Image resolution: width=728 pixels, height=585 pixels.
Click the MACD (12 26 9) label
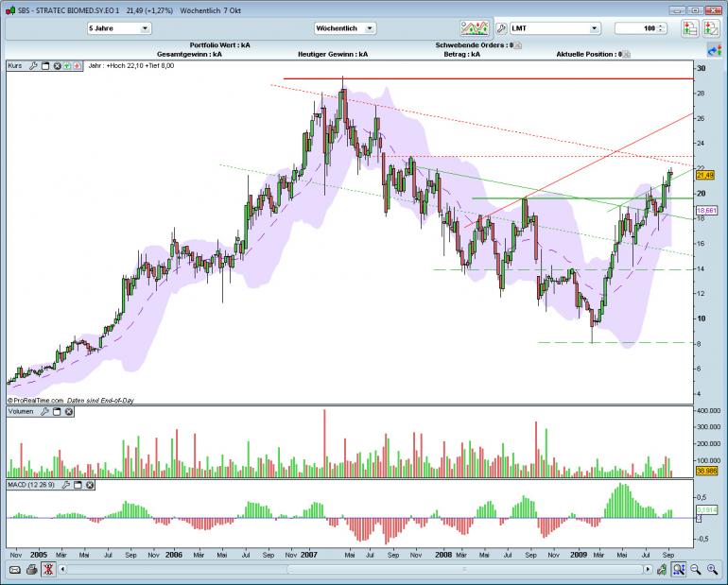coord(31,485)
